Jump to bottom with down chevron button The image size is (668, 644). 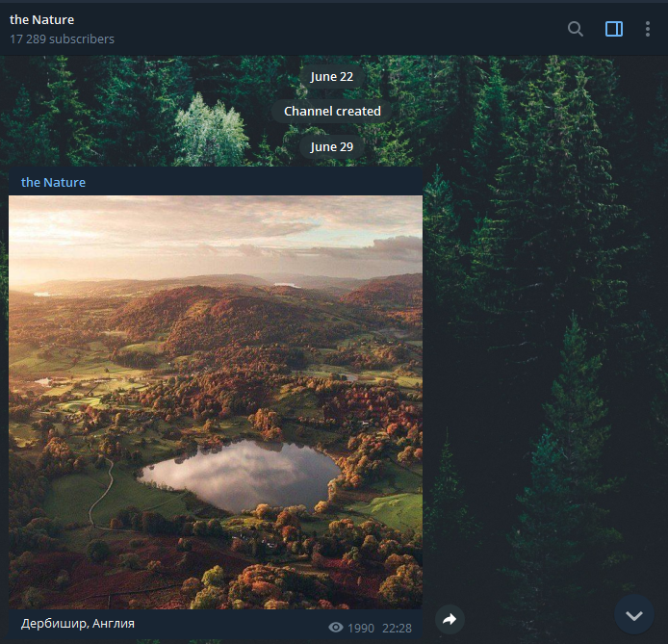click(x=634, y=615)
